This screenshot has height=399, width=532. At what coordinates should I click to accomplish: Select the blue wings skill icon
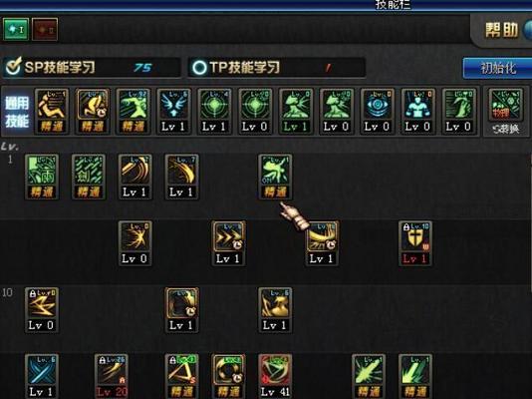point(173,111)
